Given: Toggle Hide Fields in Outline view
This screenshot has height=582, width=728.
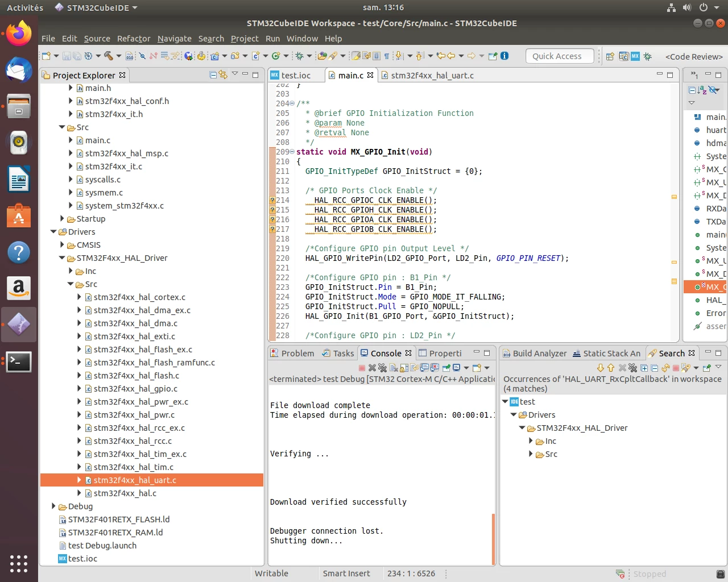Looking at the screenshot, I should point(713,90).
